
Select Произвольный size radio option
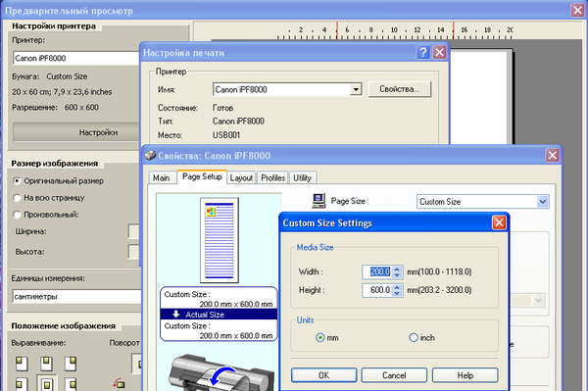(17, 215)
